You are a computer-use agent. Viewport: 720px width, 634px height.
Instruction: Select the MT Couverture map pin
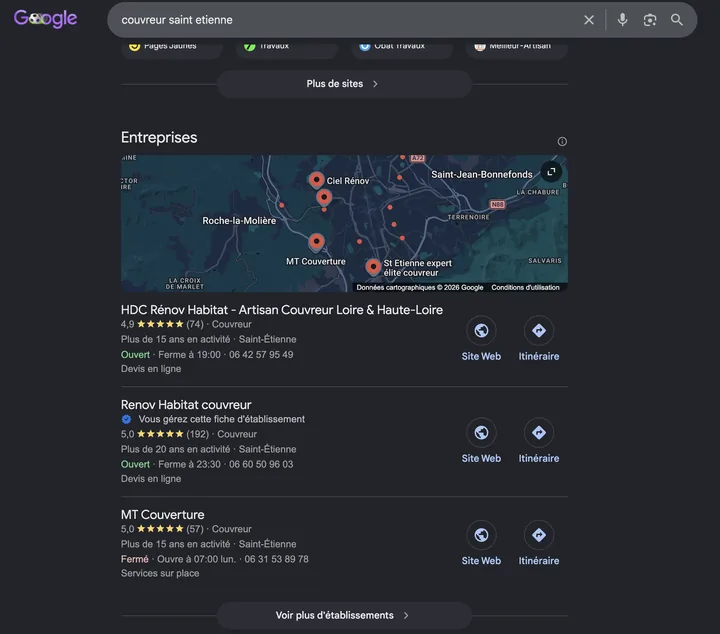click(x=316, y=241)
